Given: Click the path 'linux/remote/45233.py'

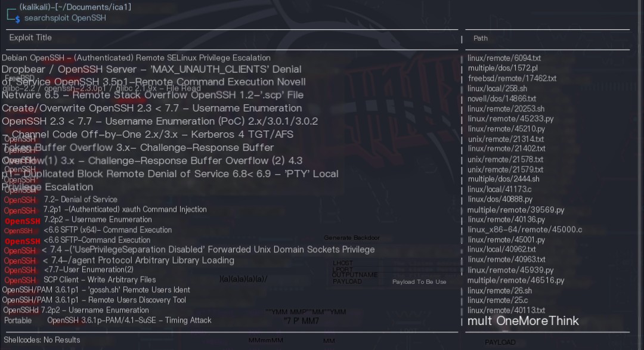Looking at the screenshot, I should tap(510, 119).
